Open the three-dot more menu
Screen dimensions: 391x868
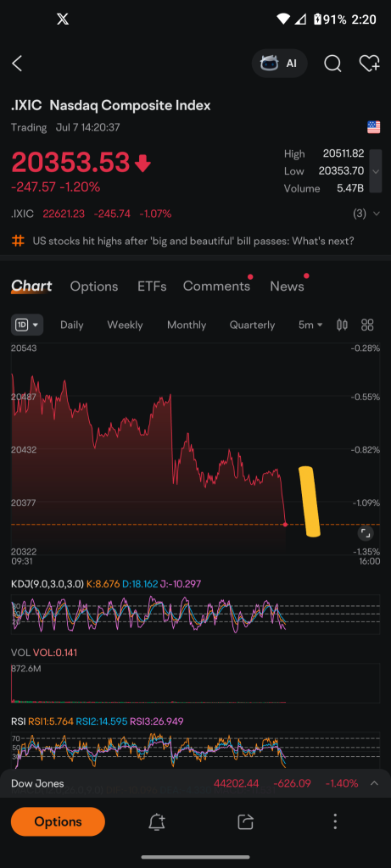coord(335,821)
